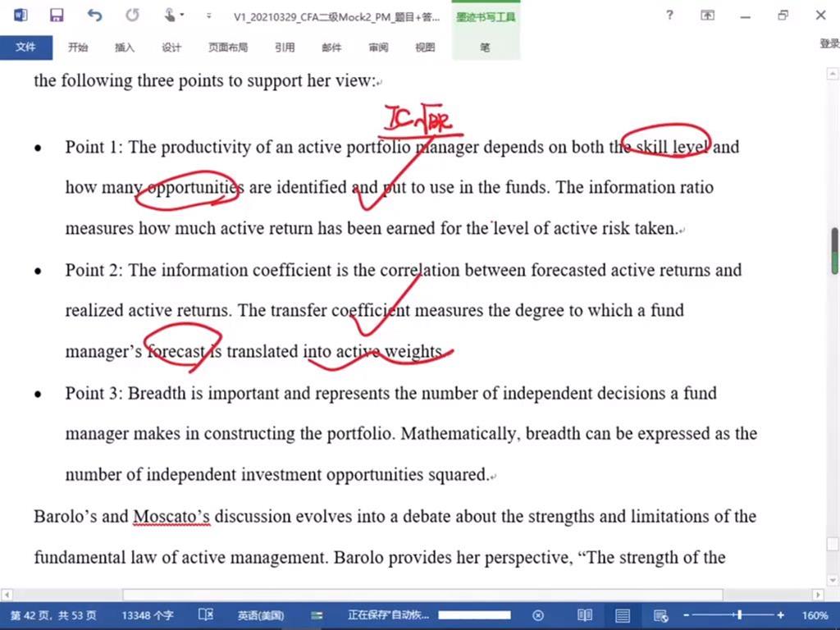Screen dimensions: 840x630
Task: Zoom in with the plus button
Action: coord(781,615)
